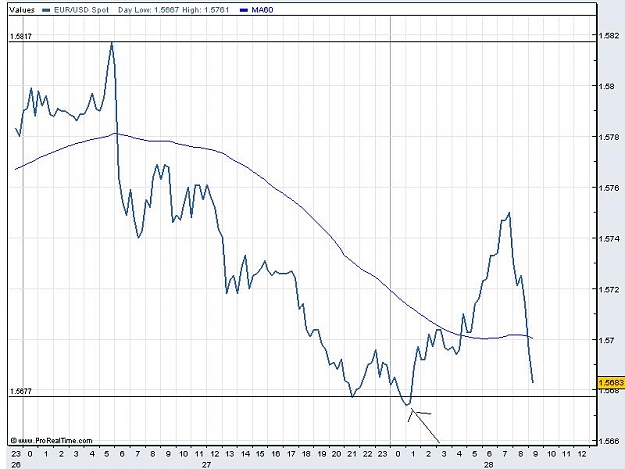The image size is (625, 469).
Task: Click the Values label in the header
Action: tap(22, 10)
